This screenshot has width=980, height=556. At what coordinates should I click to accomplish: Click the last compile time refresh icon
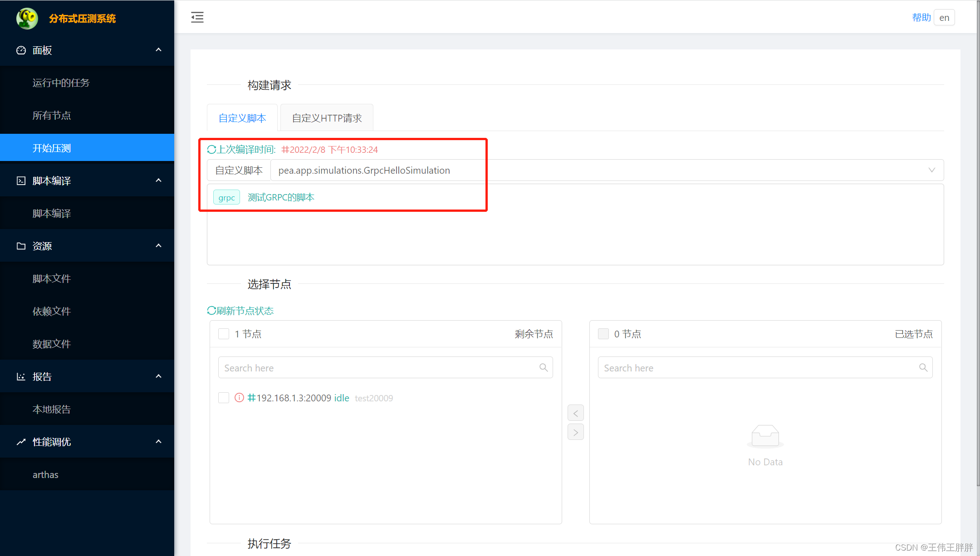(x=211, y=150)
